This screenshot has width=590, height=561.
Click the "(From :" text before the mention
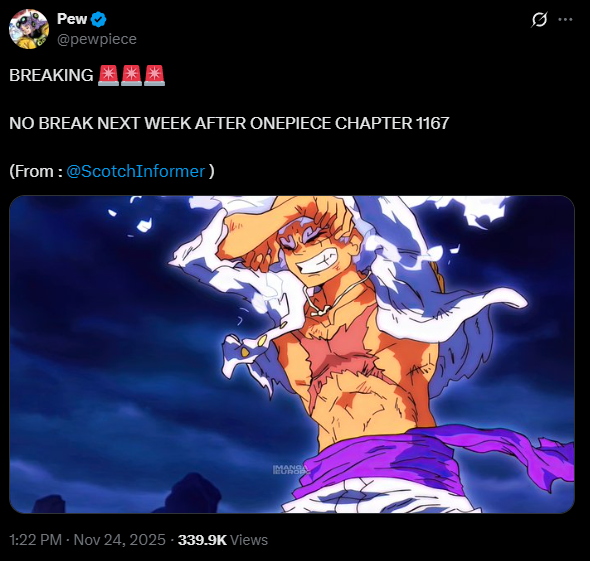tap(36, 171)
